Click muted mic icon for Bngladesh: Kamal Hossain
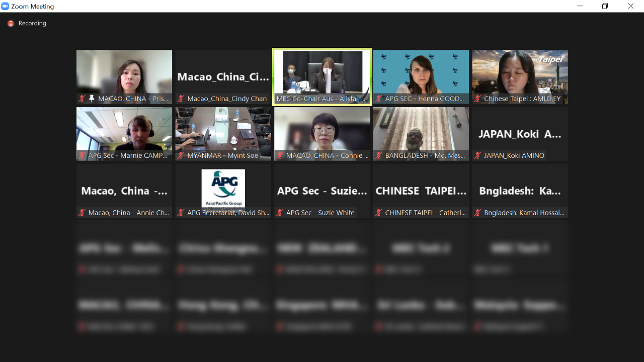 (x=477, y=213)
